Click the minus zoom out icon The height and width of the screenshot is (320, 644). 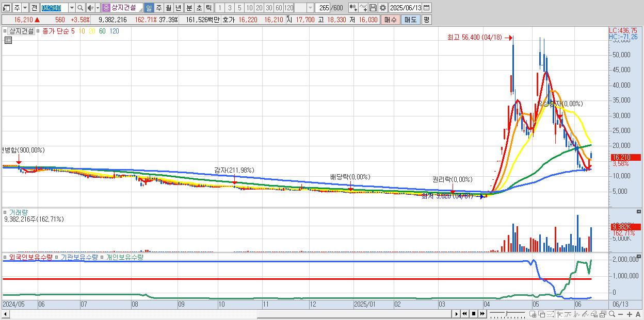(x=620, y=314)
